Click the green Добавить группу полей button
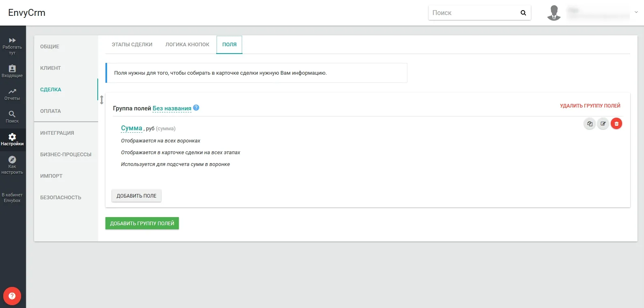This screenshot has height=308, width=644. tap(142, 223)
